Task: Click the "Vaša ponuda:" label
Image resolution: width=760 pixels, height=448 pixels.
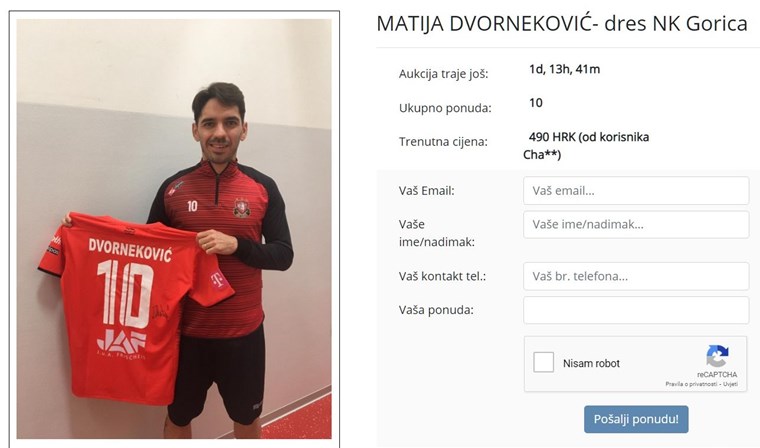Action: point(436,310)
